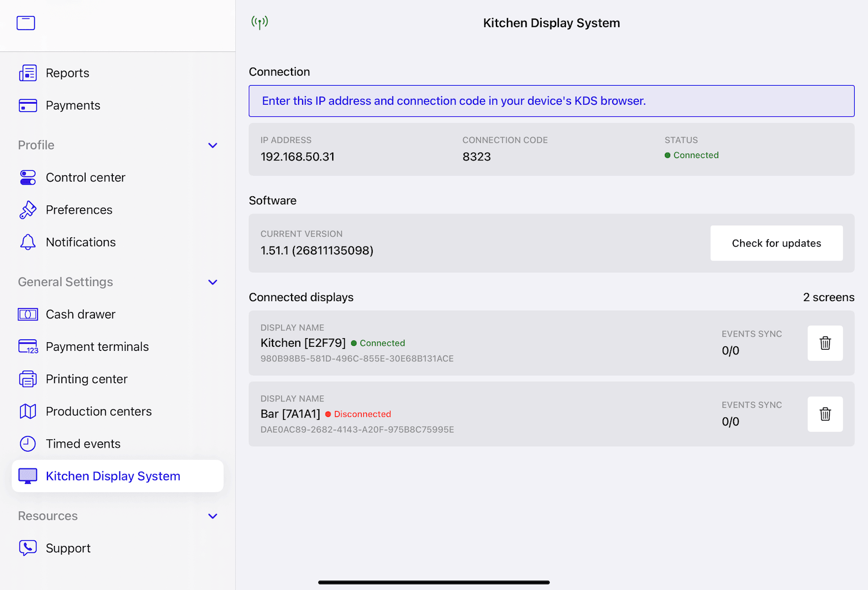
Task: Collapse the General Settings chevron
Action: 213,282
